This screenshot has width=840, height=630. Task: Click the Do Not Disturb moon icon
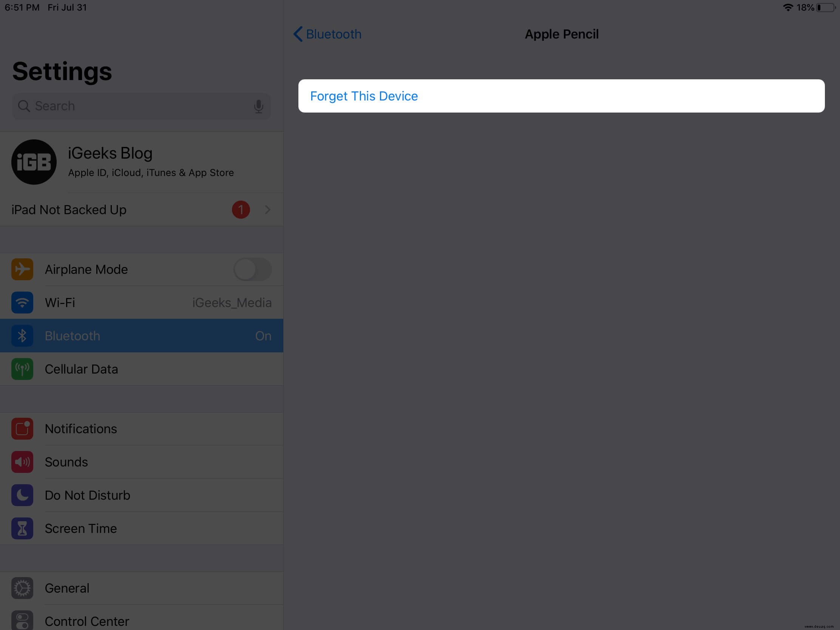(x=22, y=495)
